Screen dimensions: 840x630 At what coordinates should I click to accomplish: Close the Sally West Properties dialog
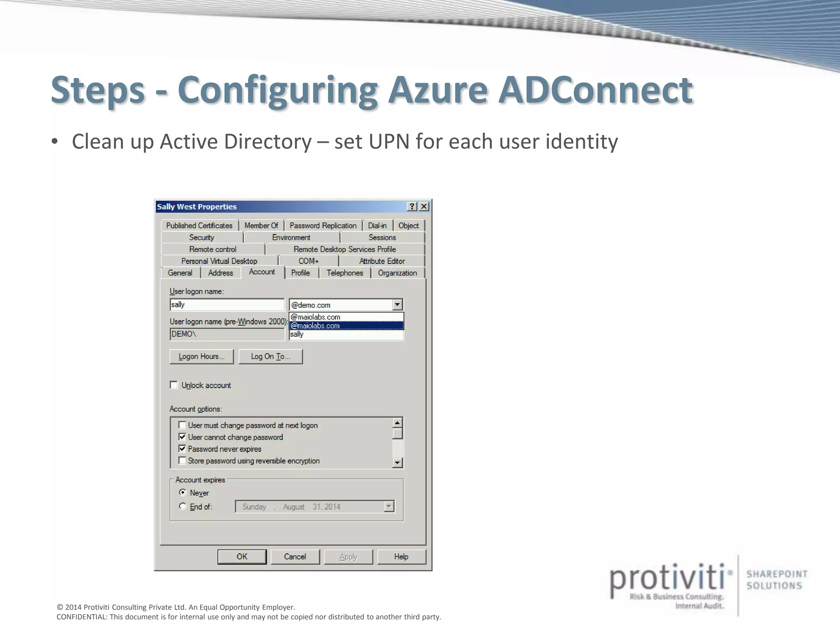coord(424,206)
